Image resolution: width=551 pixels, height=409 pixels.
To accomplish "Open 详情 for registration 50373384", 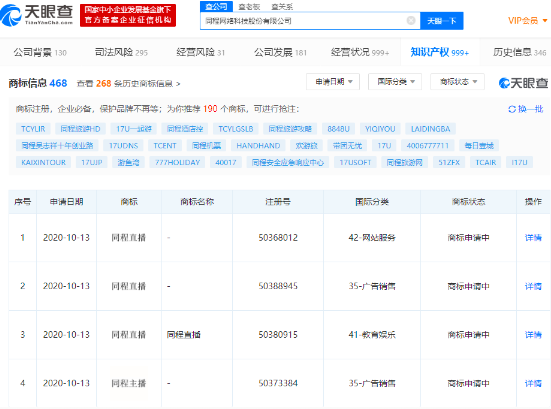I will pyautogui.click(x=533, y=383).
